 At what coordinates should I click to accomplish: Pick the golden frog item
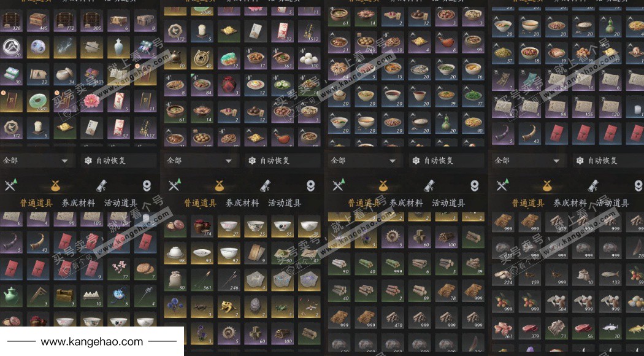pyautogui.click(x=229, y=307)
